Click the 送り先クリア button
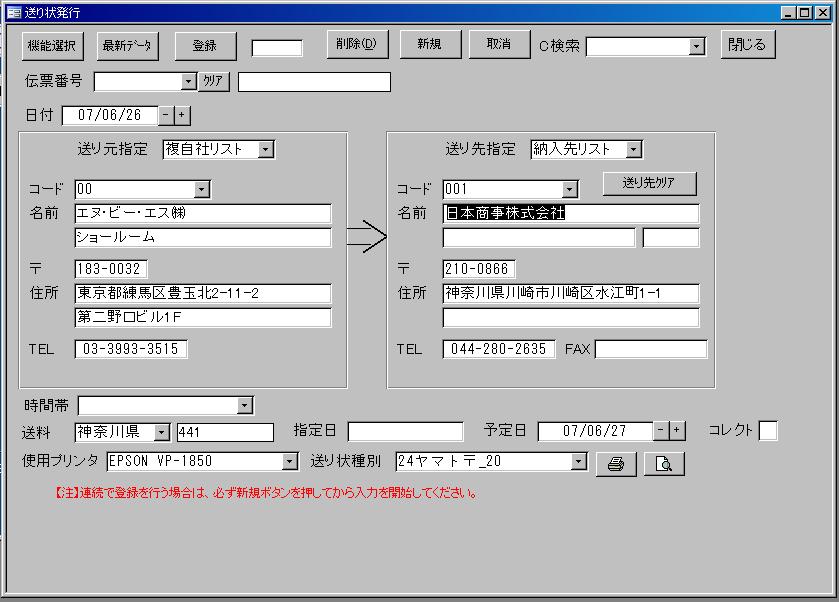Screen dimensions: 839x602 point(649,183)
